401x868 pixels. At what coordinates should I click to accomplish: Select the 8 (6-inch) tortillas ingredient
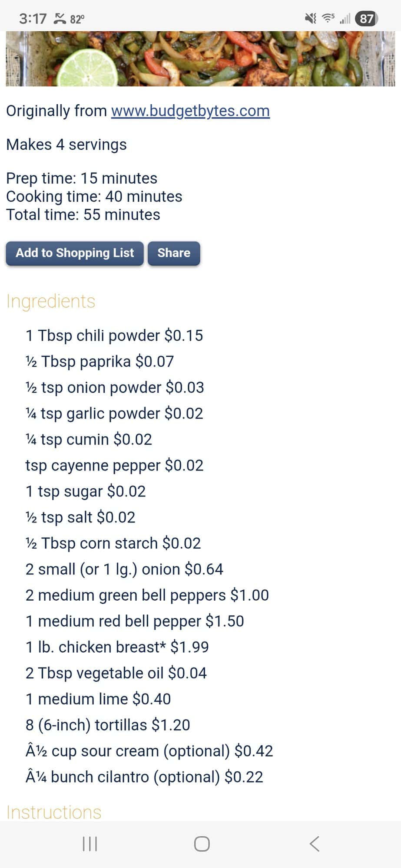pyautogui.click(x=108, y=725)
